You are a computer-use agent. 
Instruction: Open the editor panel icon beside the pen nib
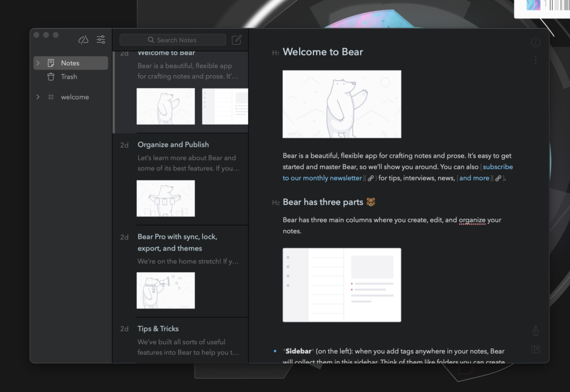pos(535,350)
